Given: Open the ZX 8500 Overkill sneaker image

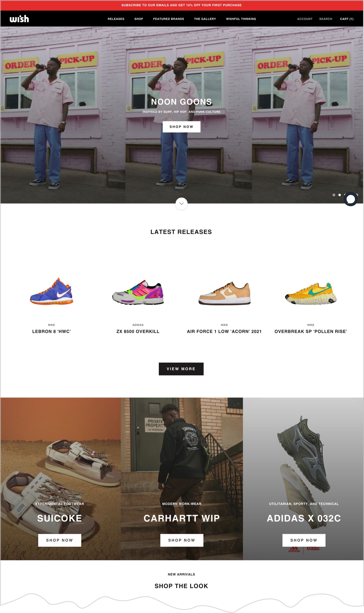Looking at the screenshot, I should [138, 293].
